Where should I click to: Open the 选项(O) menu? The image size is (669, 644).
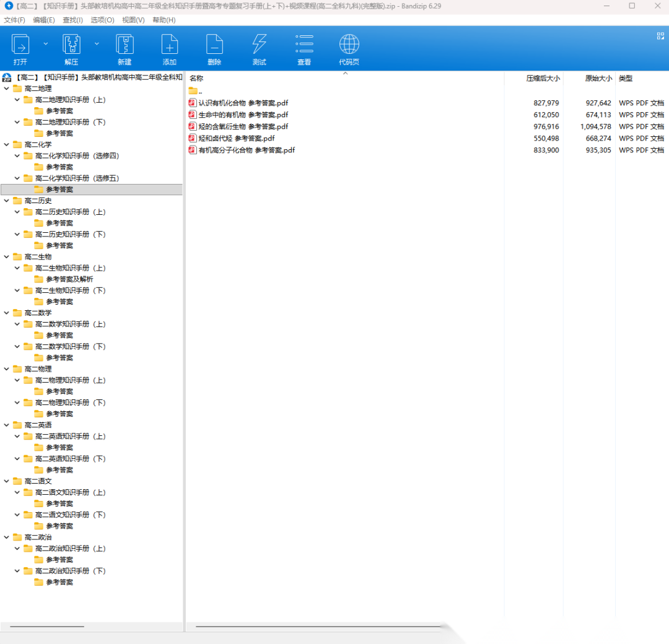point(102,20)
